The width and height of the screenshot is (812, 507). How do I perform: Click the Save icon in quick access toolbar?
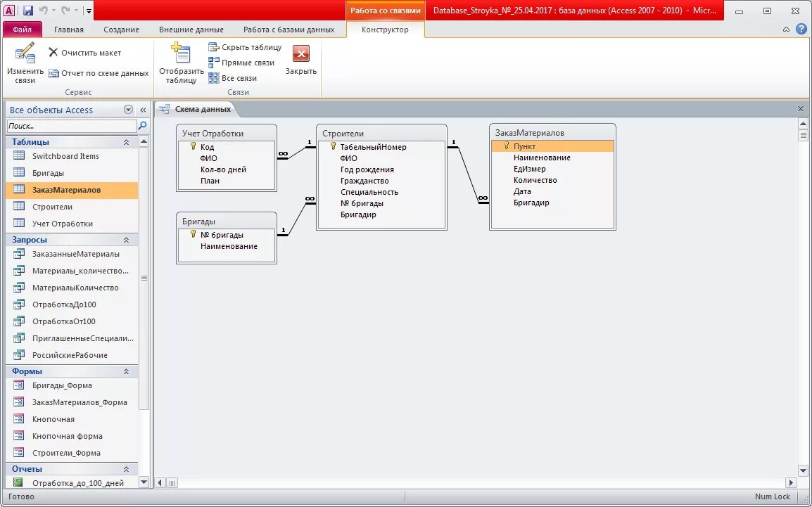[x=28, y=11]
